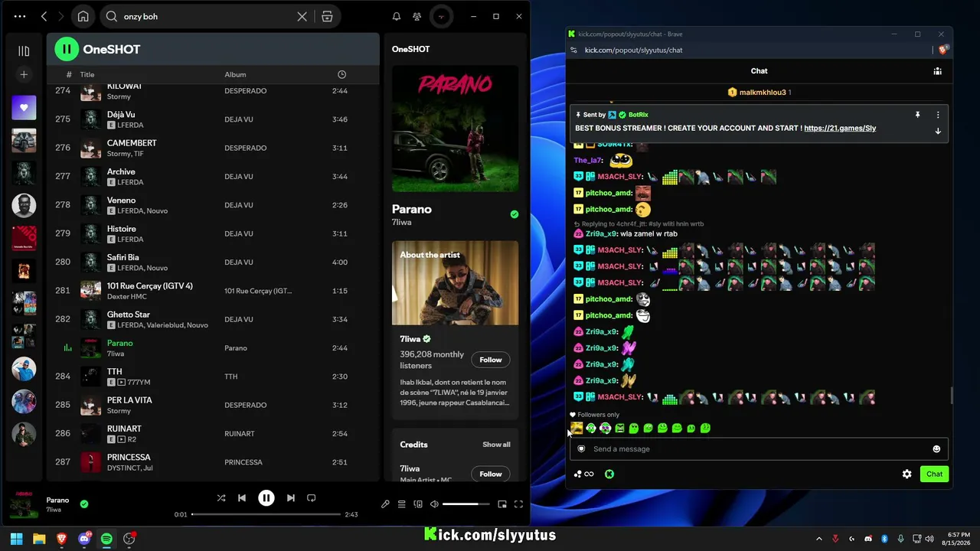Skip to the next track

click(x=291, y=498)
